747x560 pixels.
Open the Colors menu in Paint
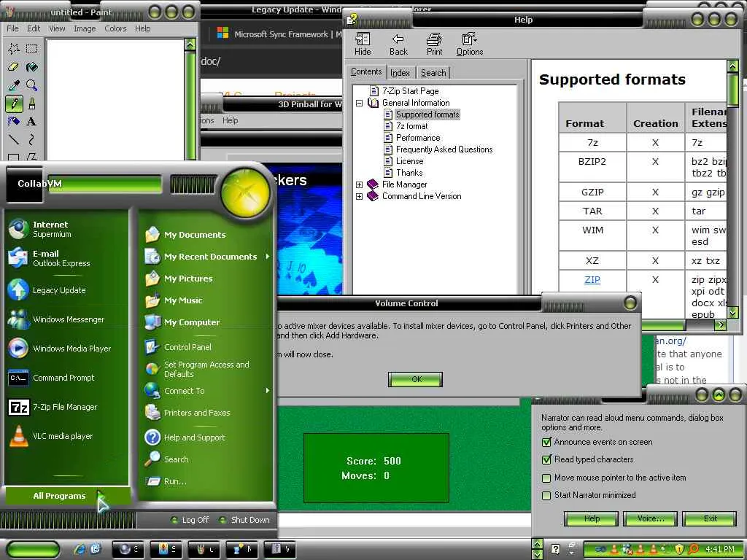[x=115, y=28]
